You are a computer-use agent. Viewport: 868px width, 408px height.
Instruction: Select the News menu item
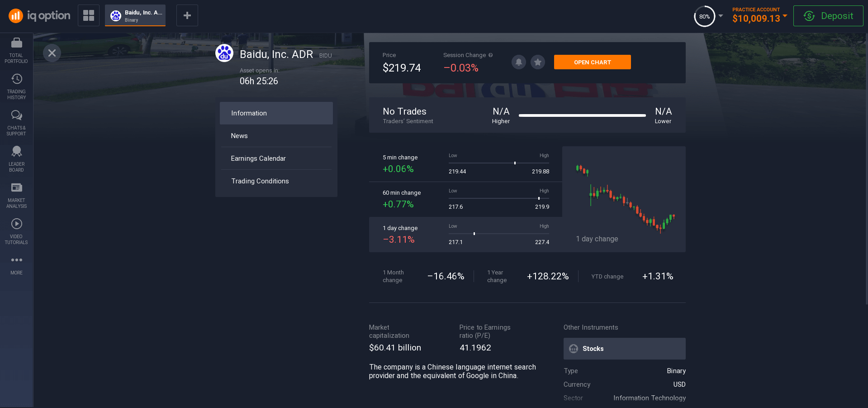click(276, 136)
